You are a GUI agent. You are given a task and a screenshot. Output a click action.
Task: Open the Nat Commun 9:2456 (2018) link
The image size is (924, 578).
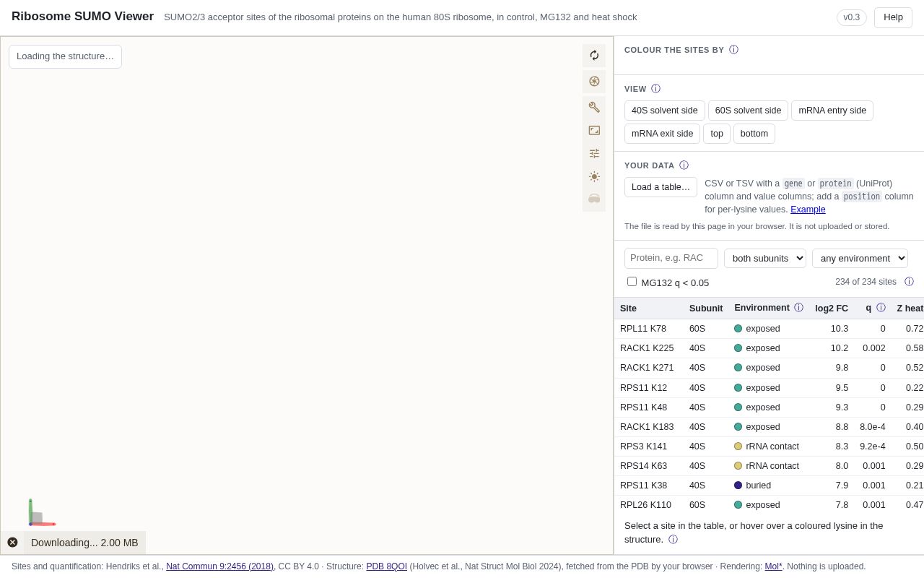point(219,566)
